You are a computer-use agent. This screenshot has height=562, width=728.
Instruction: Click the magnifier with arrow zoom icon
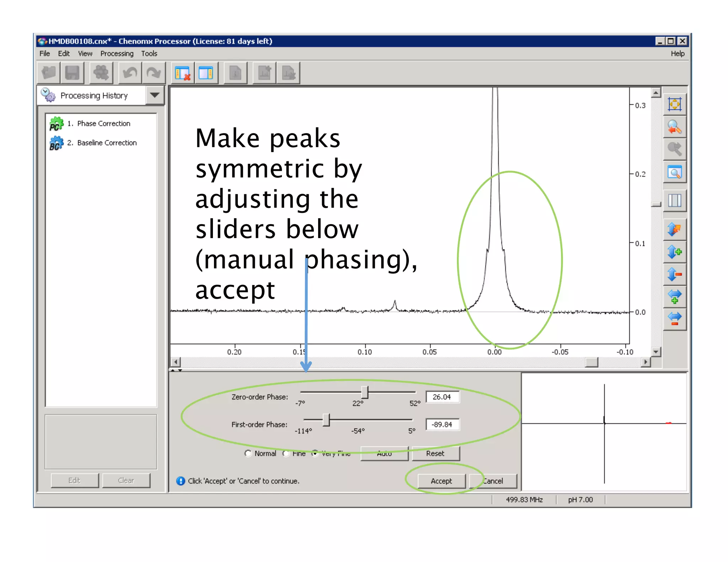[674, 127]
